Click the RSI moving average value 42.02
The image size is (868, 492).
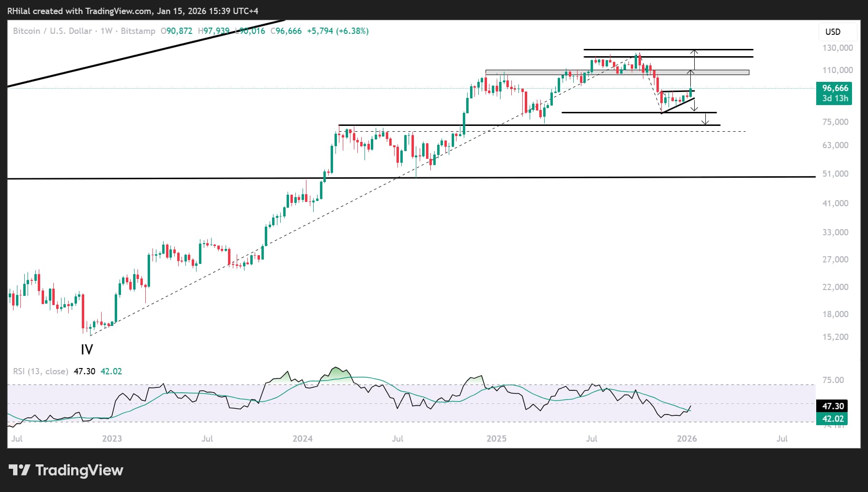(832, 418)
